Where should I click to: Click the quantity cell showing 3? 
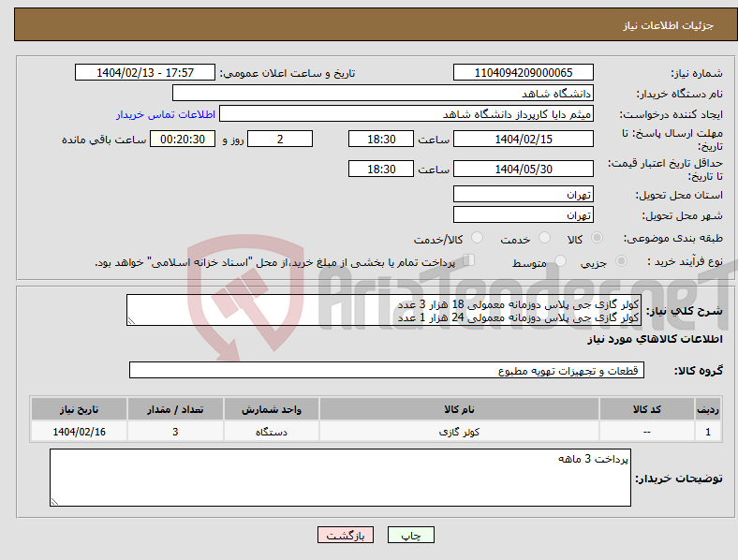[175, 432]
